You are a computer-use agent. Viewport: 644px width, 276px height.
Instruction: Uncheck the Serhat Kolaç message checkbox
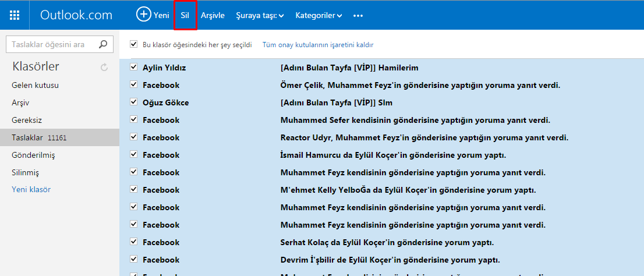133,242
